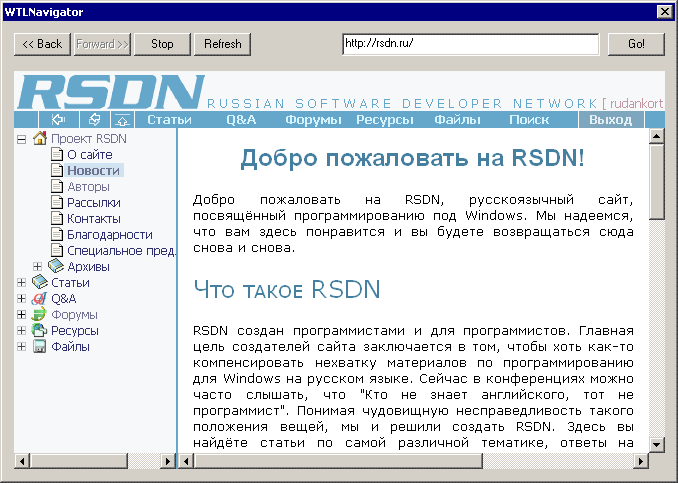The image size is (678, 483).
Task: Collapse the Проект RSDN tree node
Action: coord(22,139)
